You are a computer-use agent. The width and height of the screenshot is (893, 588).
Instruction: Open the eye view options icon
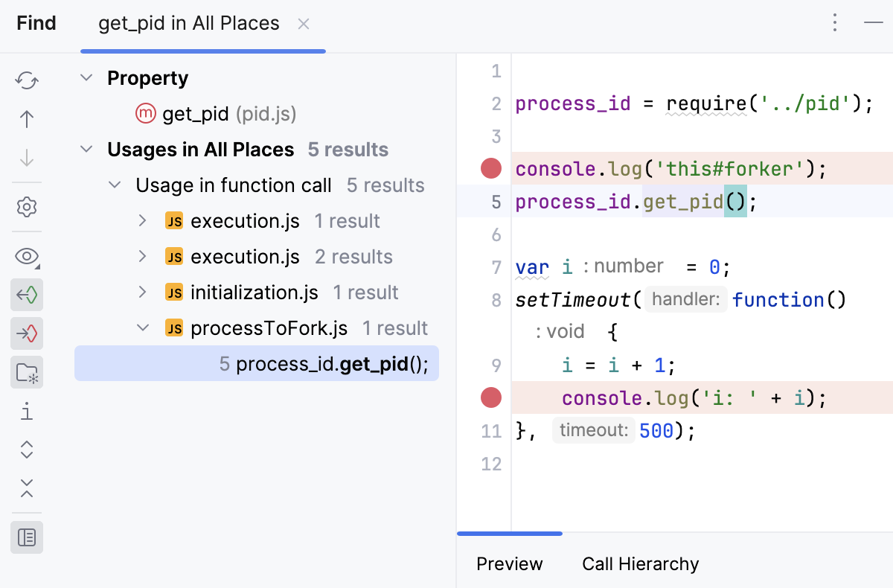coord(27,257)
